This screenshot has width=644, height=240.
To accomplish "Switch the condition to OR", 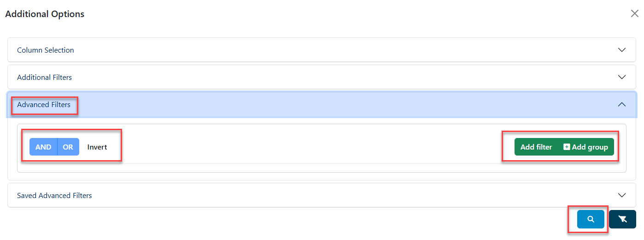I will pos(68,147).
